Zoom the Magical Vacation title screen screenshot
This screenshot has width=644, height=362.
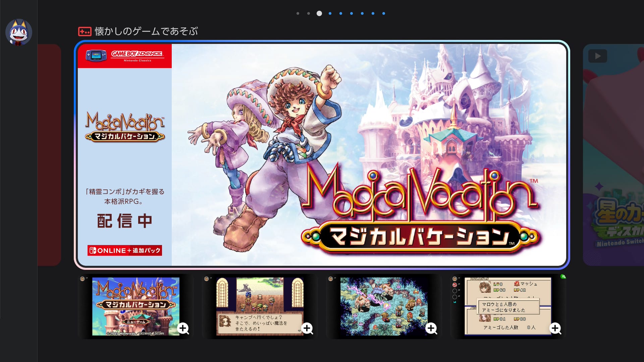coord(183,328)
